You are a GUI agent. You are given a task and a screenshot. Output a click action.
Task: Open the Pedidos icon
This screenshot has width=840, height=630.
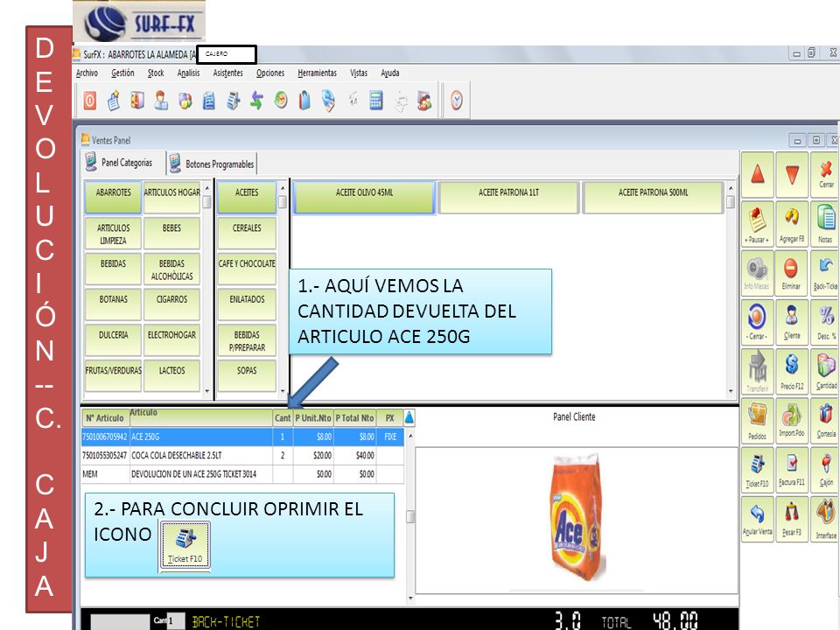coord(758,421)
